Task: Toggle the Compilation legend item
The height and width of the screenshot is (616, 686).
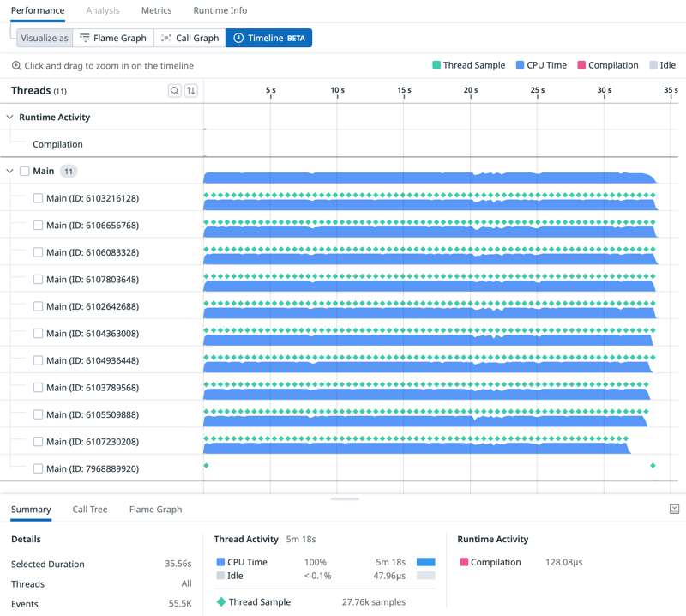Action: pyautogui.click(x=607, y=65)
